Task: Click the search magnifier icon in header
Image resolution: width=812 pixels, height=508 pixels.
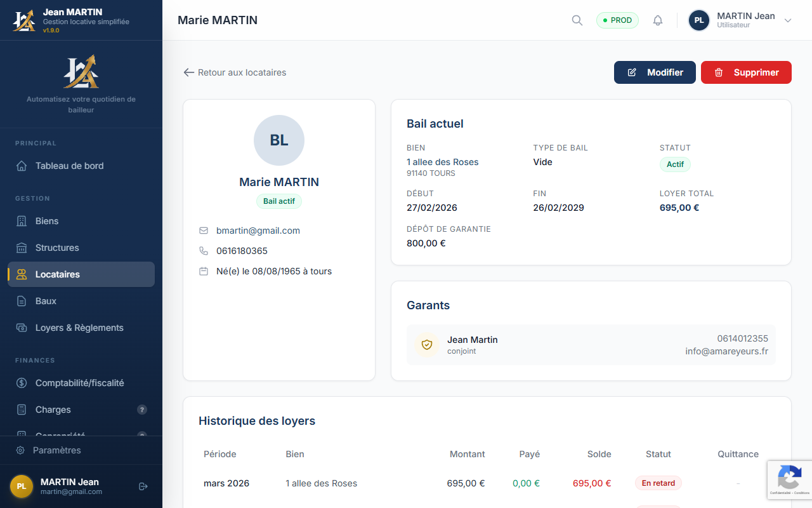Action: point(577,20)
